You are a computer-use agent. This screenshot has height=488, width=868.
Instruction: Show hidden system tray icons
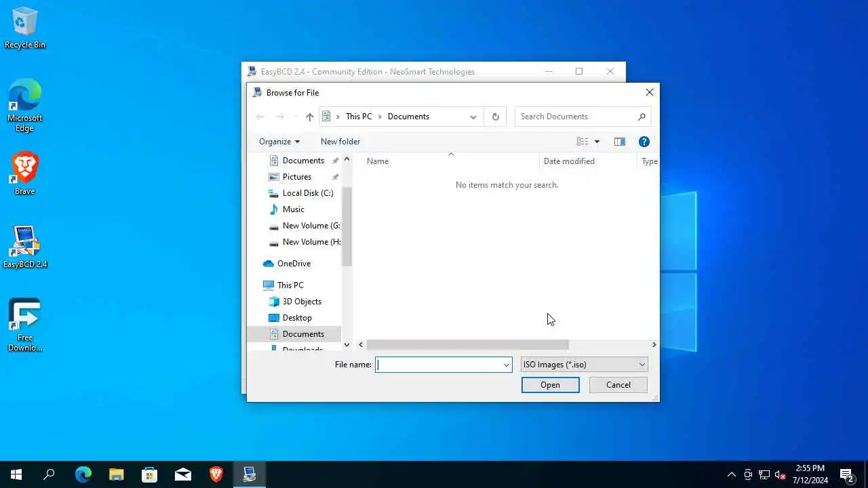pyautogui.click(x=731, y=474)
